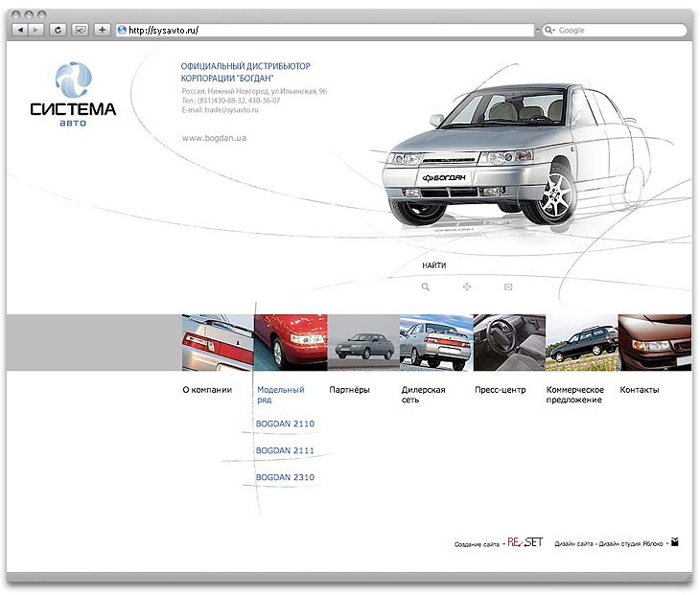Open the Коммерческое предложение menu item
Screen dimensions: 700x595
(x=575, y=395)
